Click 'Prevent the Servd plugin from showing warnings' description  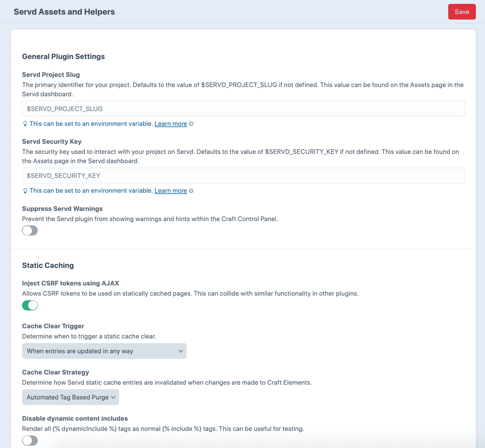[x=150, y=219]
